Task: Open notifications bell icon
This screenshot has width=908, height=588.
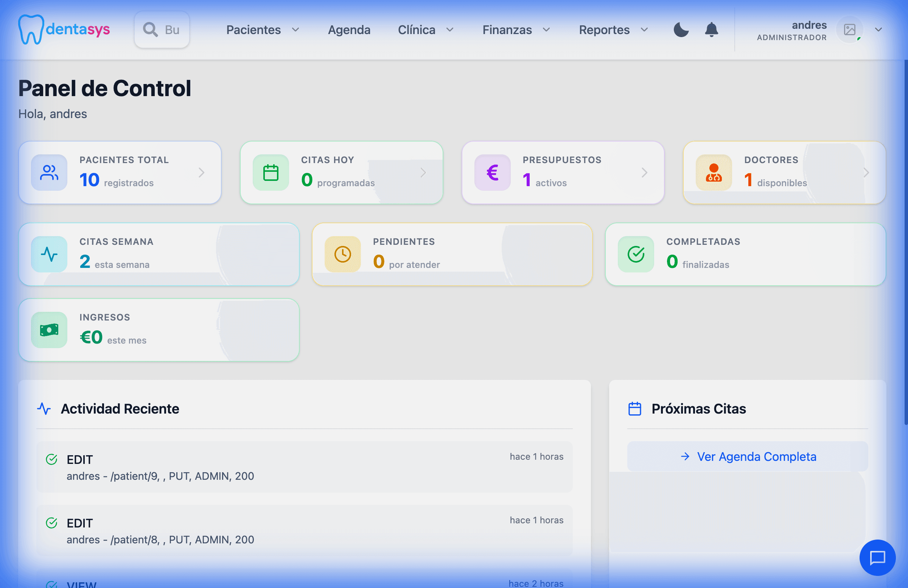Action: 711,30
